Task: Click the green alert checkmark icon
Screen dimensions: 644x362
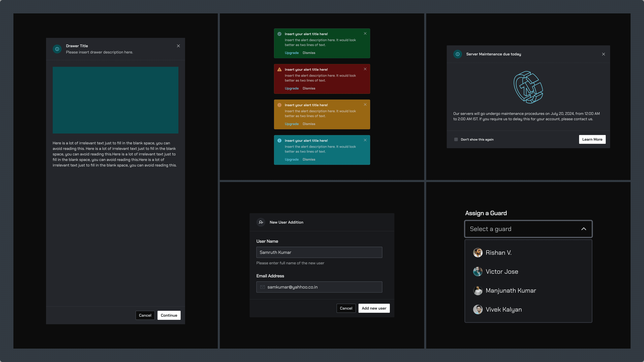Action: (x=279, y=34)
